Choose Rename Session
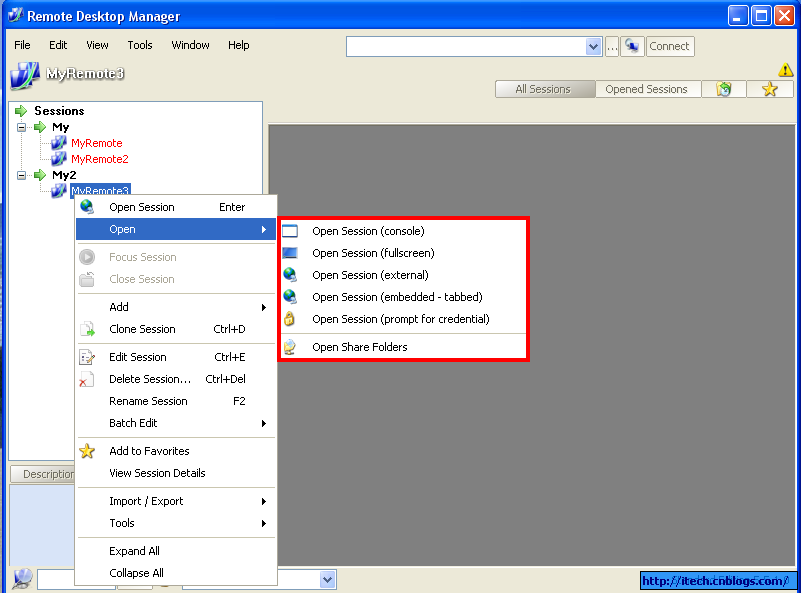This screenshot has height=593, width=801. tap(176, 401)
